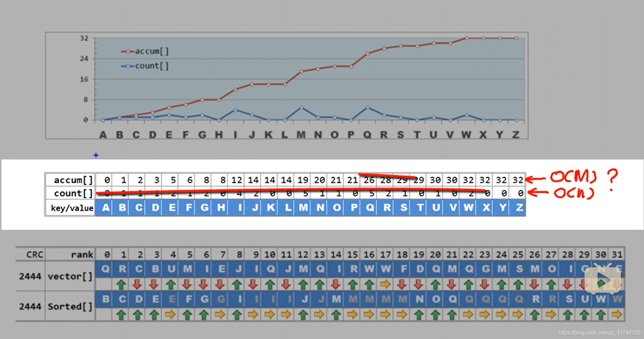Click green up arrow under vector[] rank 8
This screenshot has height=339, width=644.
(237, 285)
